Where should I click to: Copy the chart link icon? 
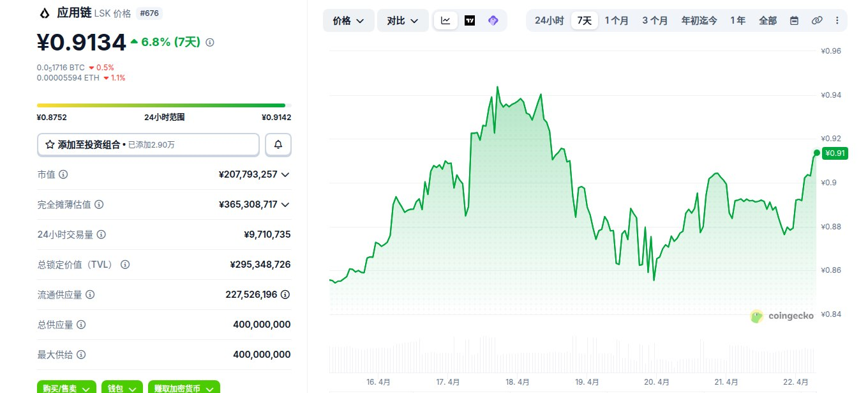click(x=817, y=20)
